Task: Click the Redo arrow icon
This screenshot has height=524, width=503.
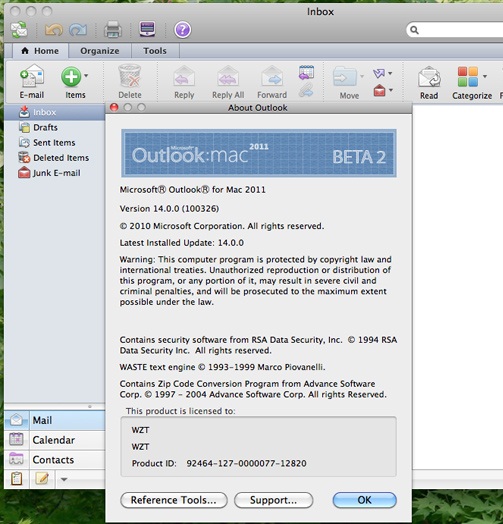Action: coord(78,30)
